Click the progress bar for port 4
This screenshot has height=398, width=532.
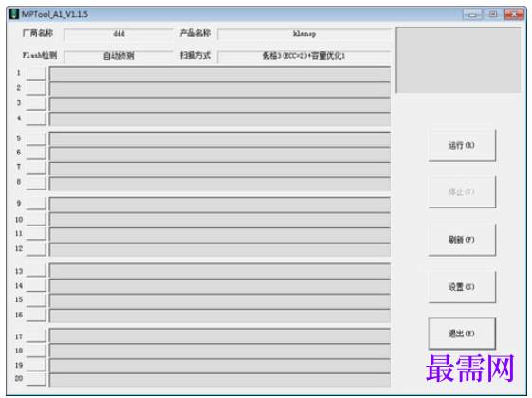(219, 119)
